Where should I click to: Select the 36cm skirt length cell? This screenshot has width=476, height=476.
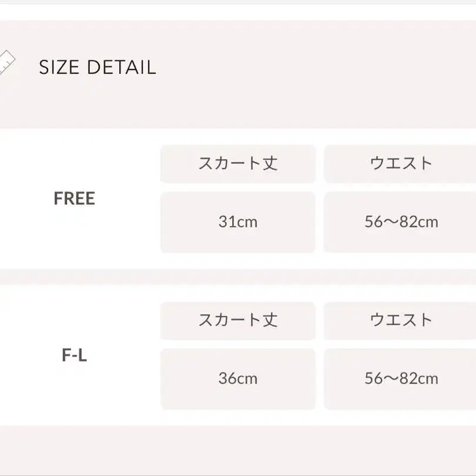pyautogui.click(x=237, y=378)
